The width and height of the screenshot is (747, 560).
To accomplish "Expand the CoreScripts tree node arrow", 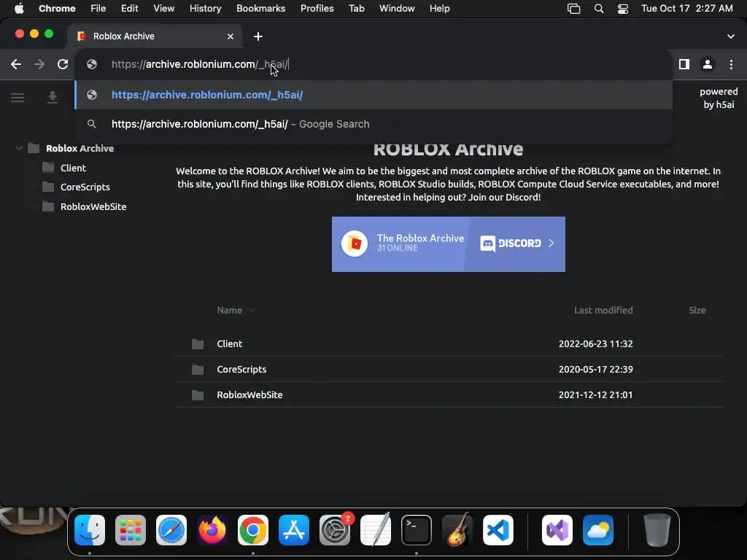I will (34, 187).
